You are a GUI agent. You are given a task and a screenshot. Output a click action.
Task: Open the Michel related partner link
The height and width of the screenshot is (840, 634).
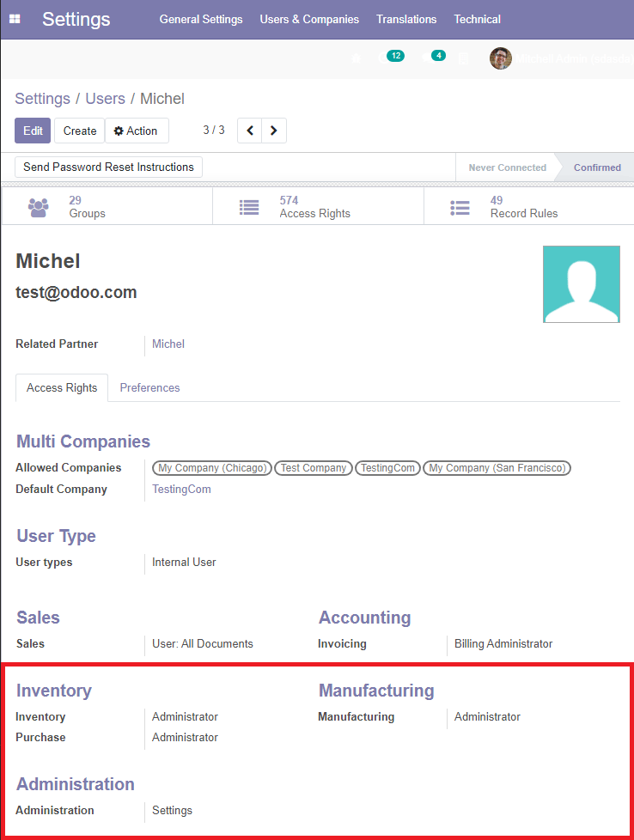(x=168, y=344)
